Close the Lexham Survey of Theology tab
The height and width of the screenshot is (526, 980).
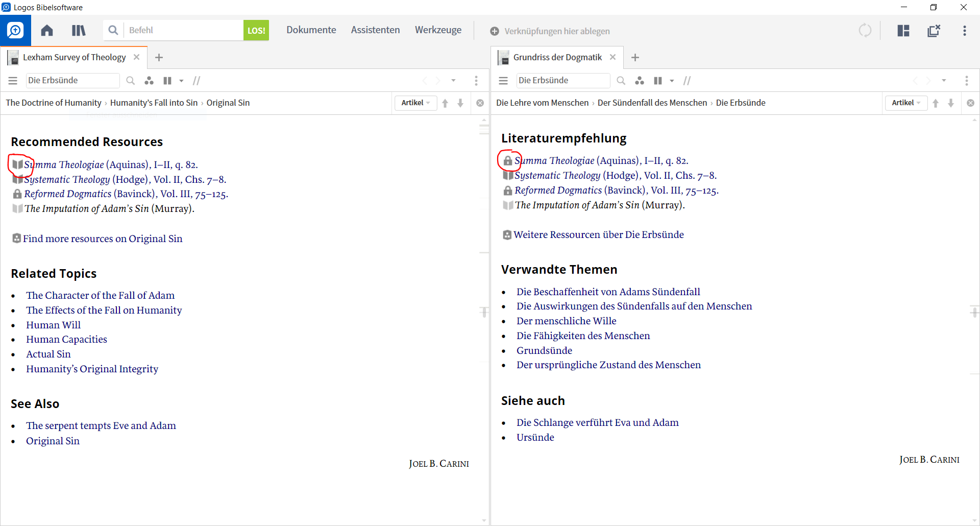136,57
